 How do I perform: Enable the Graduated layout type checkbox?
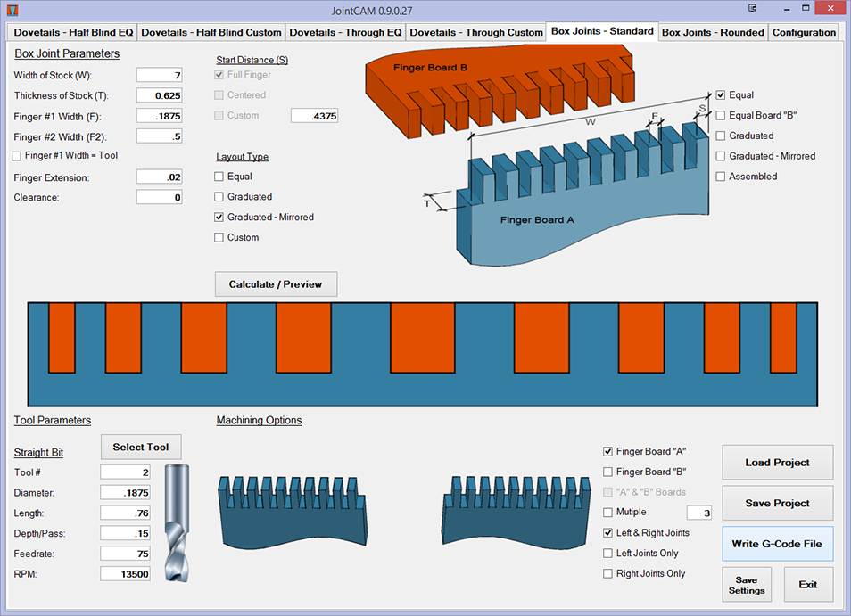click(x=219, y=197)
